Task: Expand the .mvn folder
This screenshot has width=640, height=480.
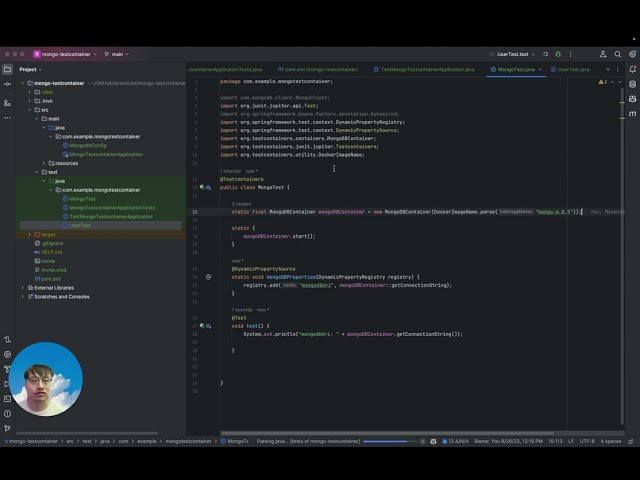Action: tap(29, 101)
